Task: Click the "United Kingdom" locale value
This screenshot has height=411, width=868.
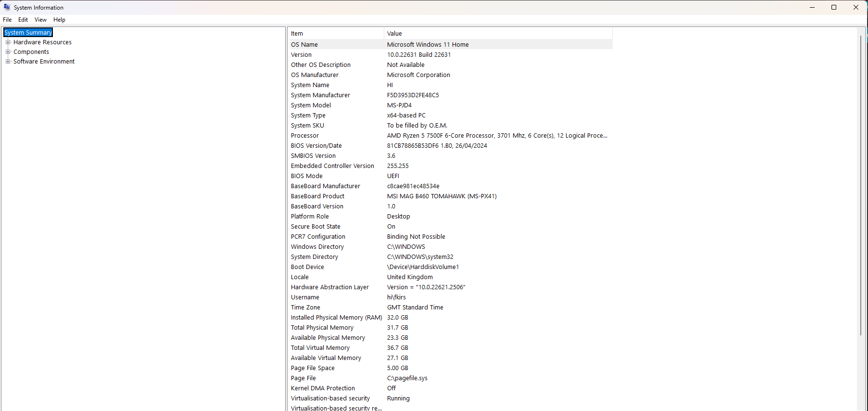Action: point(410,277)
